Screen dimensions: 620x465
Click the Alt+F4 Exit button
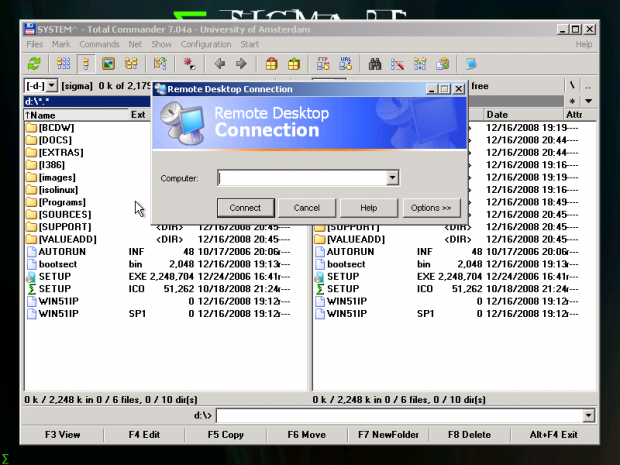[x=554, y=435]
